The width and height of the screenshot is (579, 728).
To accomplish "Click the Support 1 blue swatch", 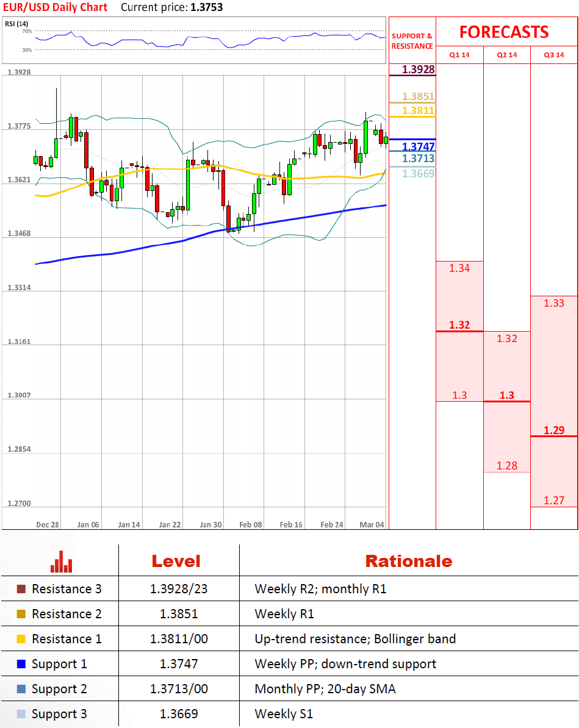I will point(21,664).
